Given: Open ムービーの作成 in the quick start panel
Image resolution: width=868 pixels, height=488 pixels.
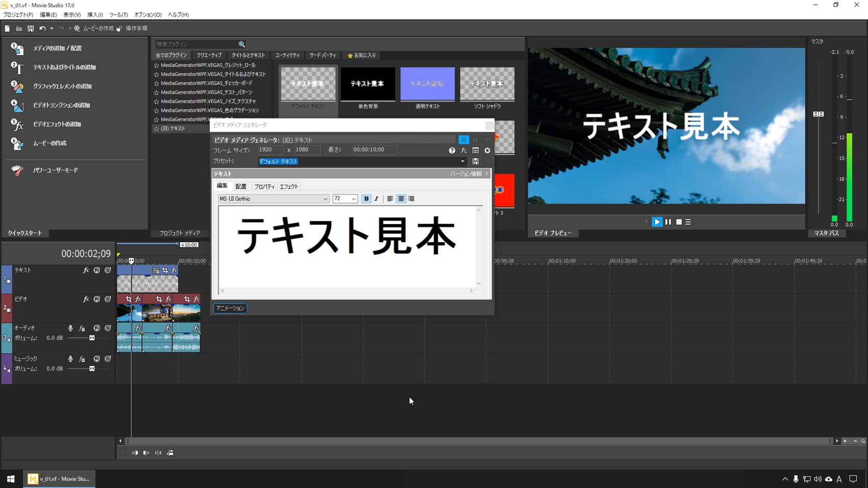Looking at the screenshot, I should pyautogui.click(x=49, y=143).
